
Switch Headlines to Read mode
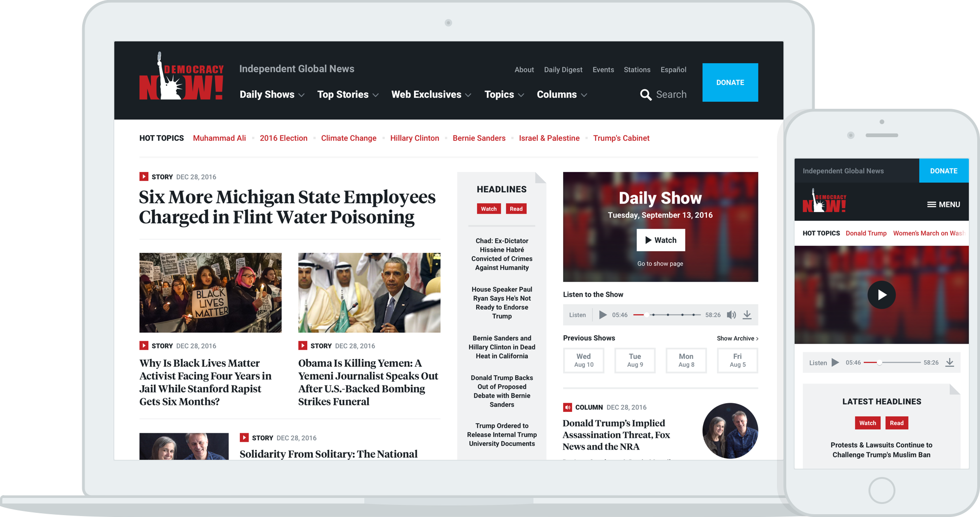pos(516,209)
